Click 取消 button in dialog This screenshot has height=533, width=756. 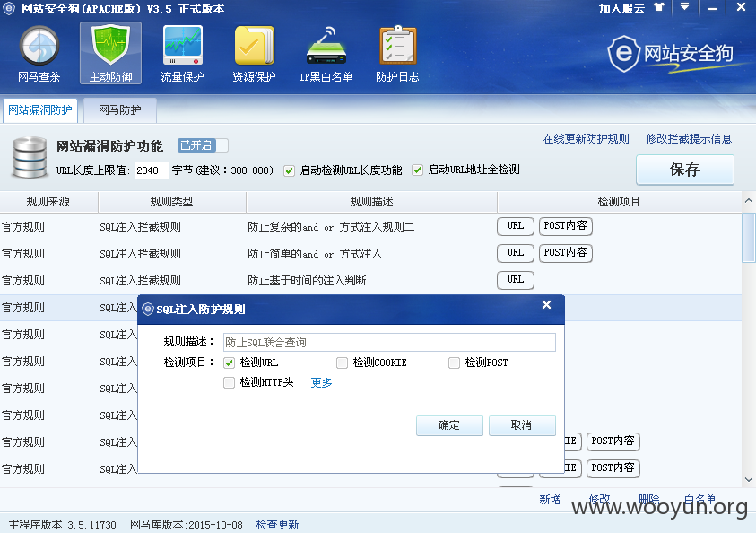[x=522, y=425]
